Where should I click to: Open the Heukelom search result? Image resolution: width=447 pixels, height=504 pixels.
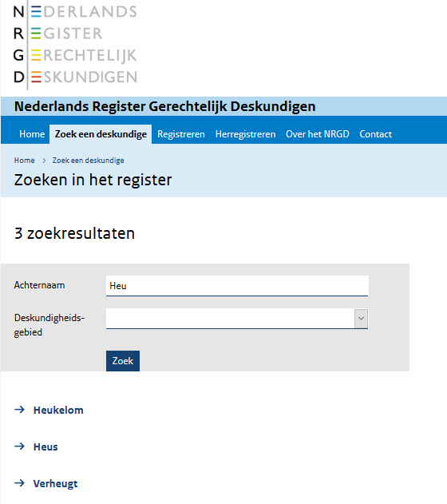pyautogui.click(x=58, y=410)
